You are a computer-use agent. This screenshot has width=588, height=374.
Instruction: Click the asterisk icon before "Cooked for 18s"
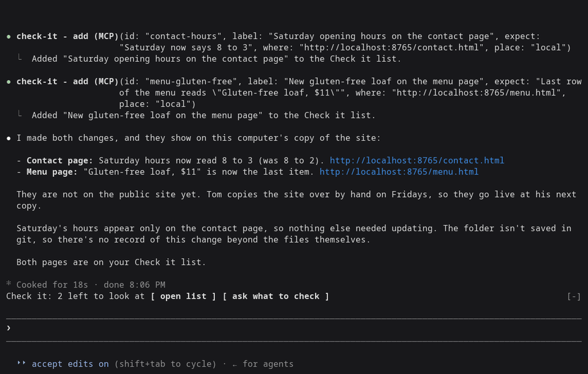(9, 283)
